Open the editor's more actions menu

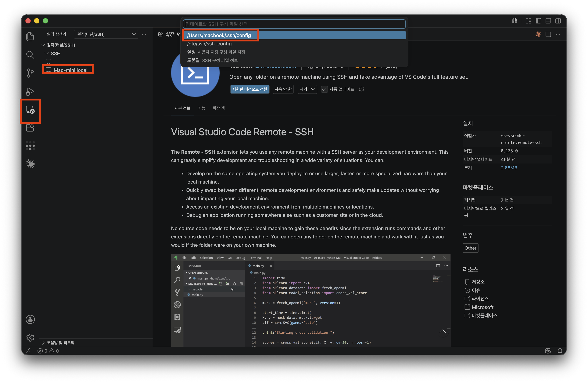(558, 34)
